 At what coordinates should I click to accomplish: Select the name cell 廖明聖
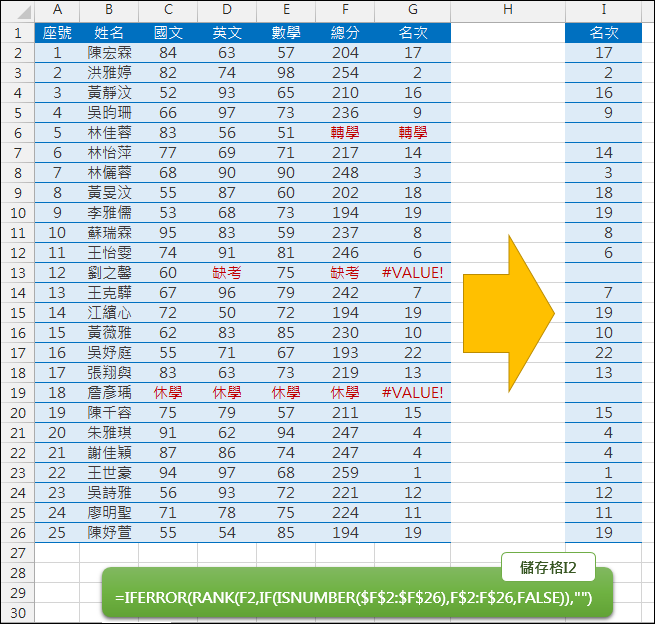[109, 513]
